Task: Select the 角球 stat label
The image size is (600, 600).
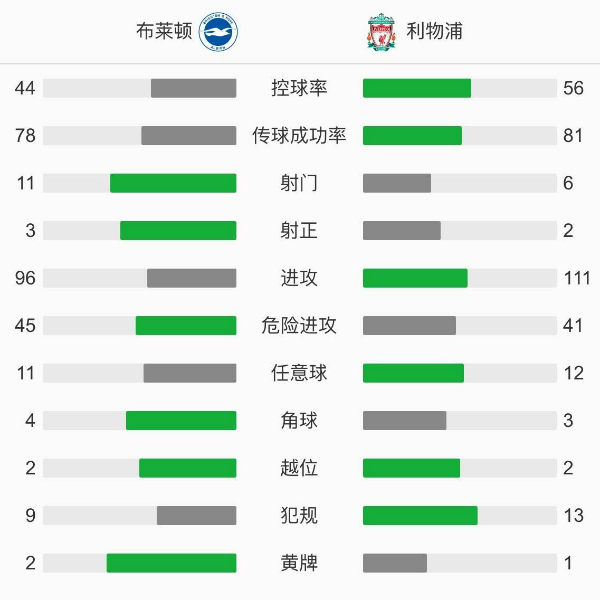Action: click(299, 420)
